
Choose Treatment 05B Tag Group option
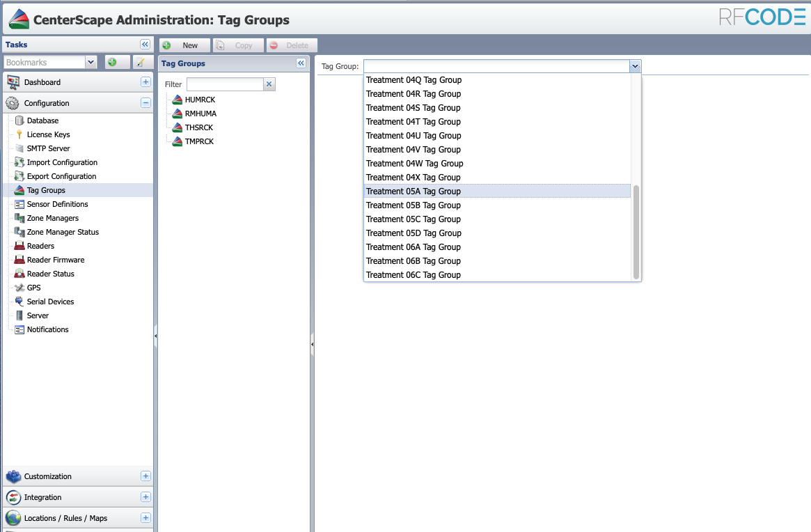(x=498, y=205)
